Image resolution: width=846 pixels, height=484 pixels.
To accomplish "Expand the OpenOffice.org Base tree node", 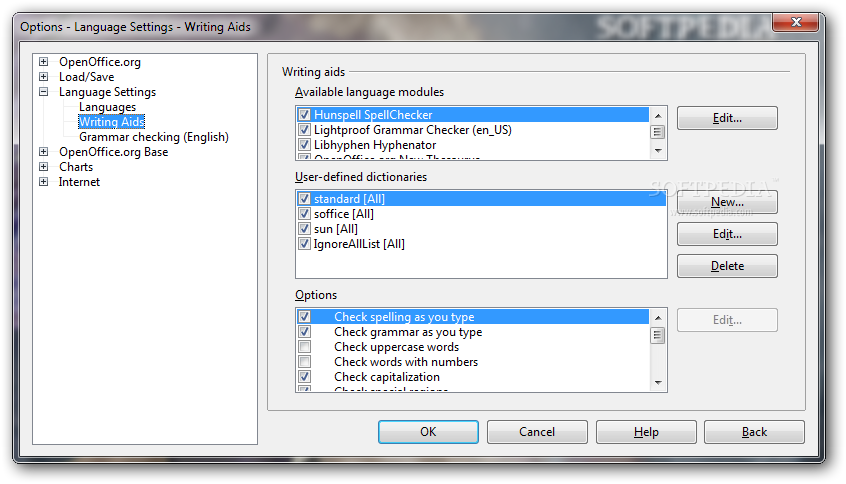I will [44, 152].
